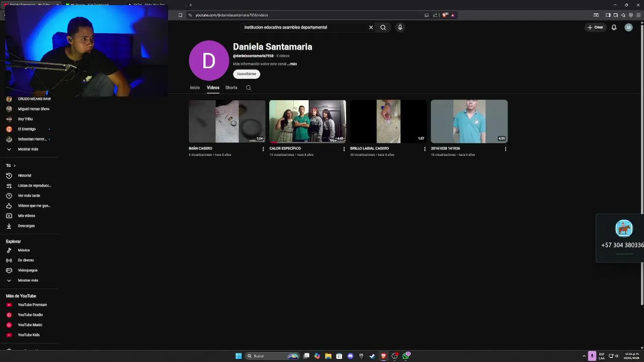Open Ver más tarde sidebar item
Screen dimensions: 644x362
[29, 196]
